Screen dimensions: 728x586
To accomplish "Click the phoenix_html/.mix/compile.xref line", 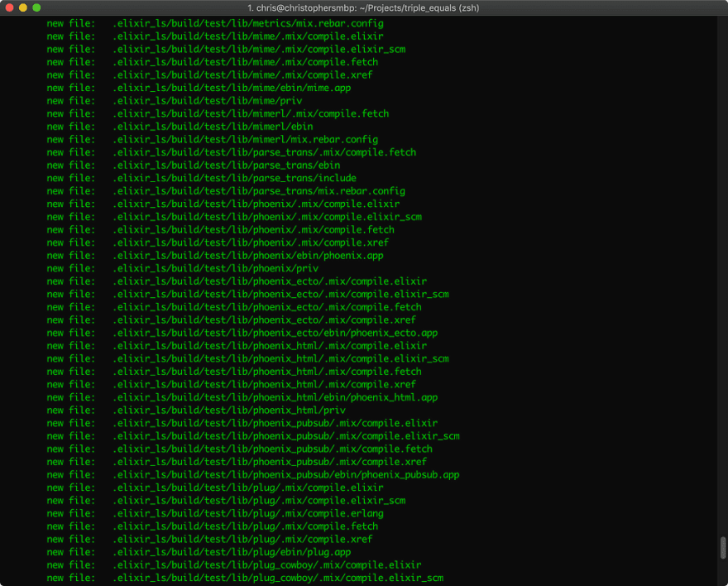I will pos(231,385).
